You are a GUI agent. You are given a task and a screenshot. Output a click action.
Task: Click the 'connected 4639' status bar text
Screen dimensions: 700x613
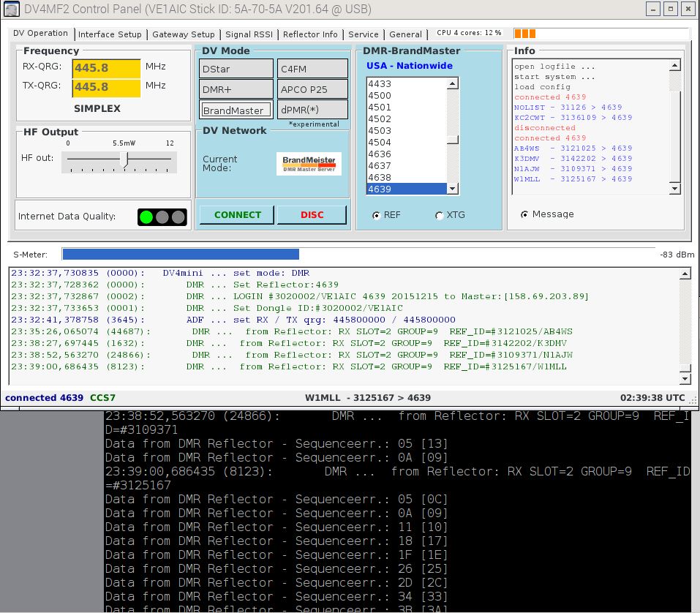44,398
